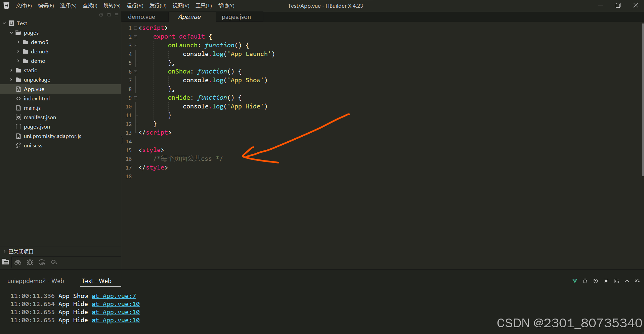The height and width of the screenshot is (334, 644).
Task: Select App.vue in the project tree
Action: [60, 89]
